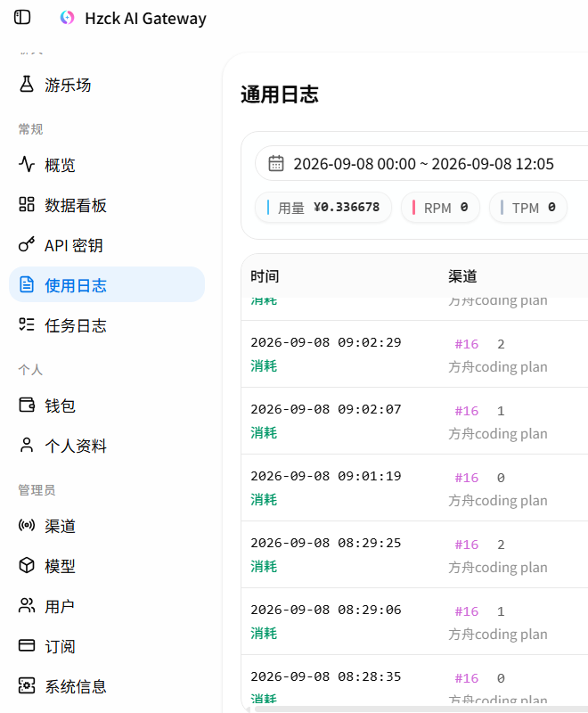Select the 任务日志 checklist icon

(27, 324)
